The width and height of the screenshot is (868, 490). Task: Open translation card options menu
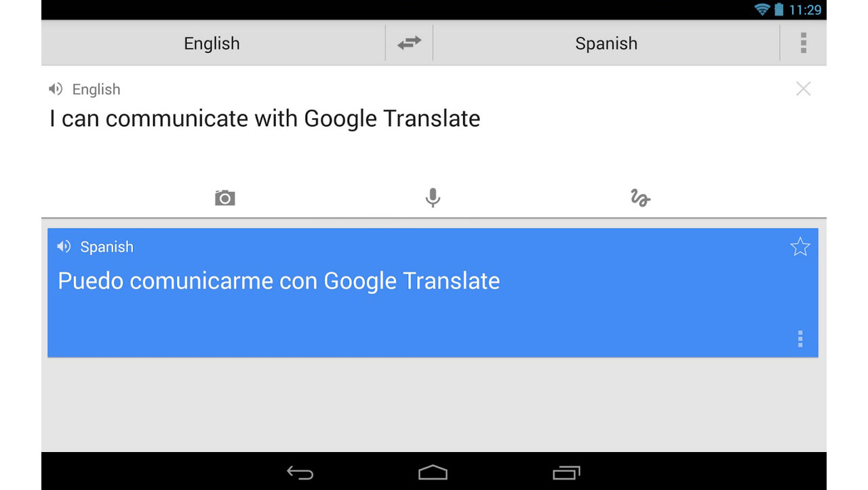pyautogui.click(x=800, y=339)
